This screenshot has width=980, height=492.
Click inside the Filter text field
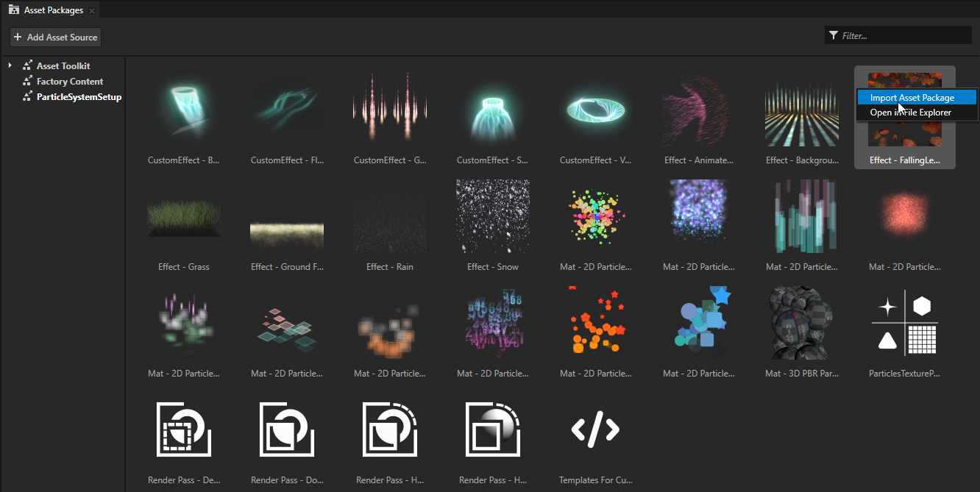[x=898, y=35]
